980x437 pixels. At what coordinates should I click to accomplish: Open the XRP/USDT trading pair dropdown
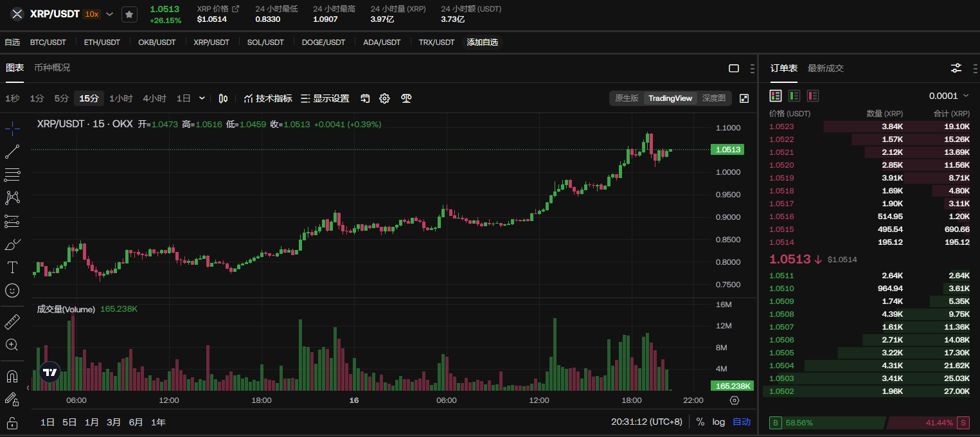coord(110,14)
